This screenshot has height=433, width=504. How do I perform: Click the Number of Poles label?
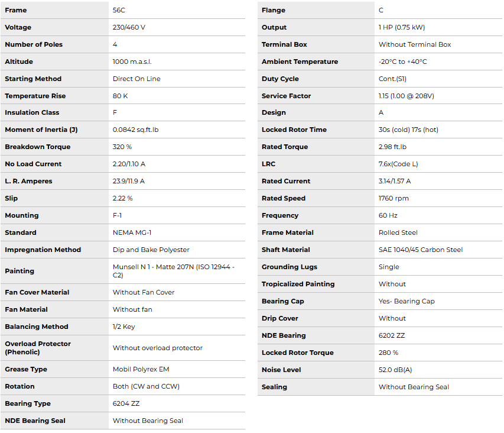click(x=34, y=44)
